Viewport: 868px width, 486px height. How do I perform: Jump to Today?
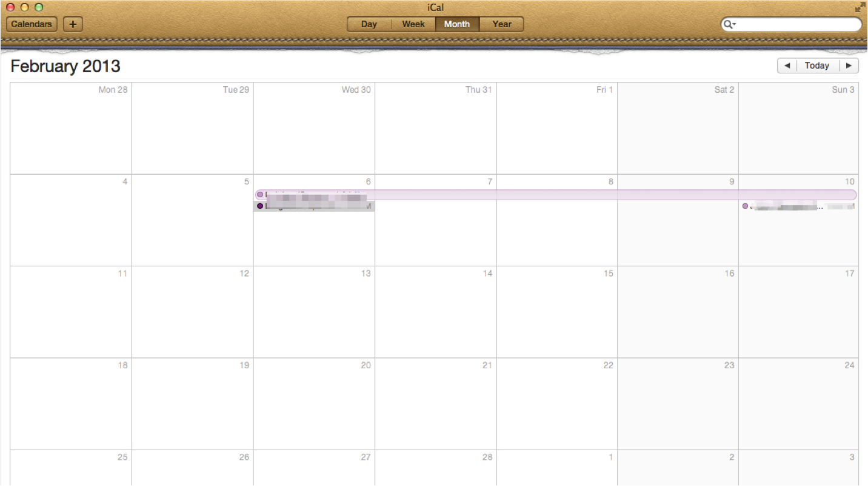point(816,66)
